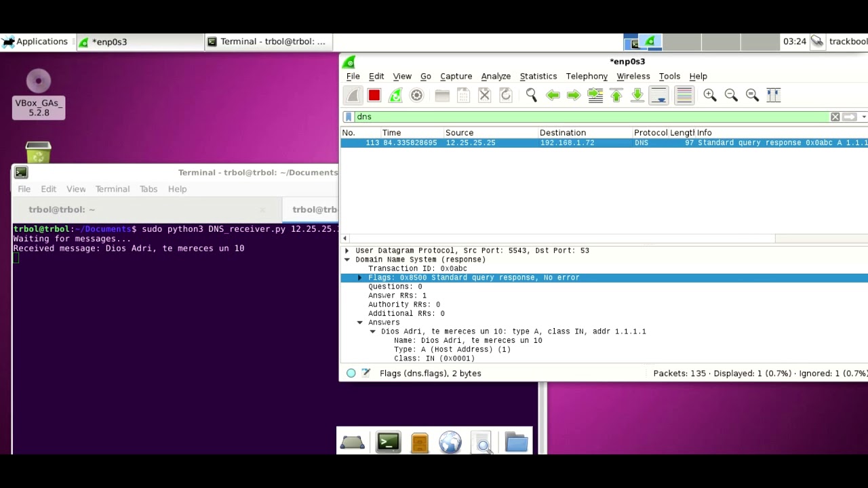
Task: Open a capture file folder icon
Action: pos(442,96)
